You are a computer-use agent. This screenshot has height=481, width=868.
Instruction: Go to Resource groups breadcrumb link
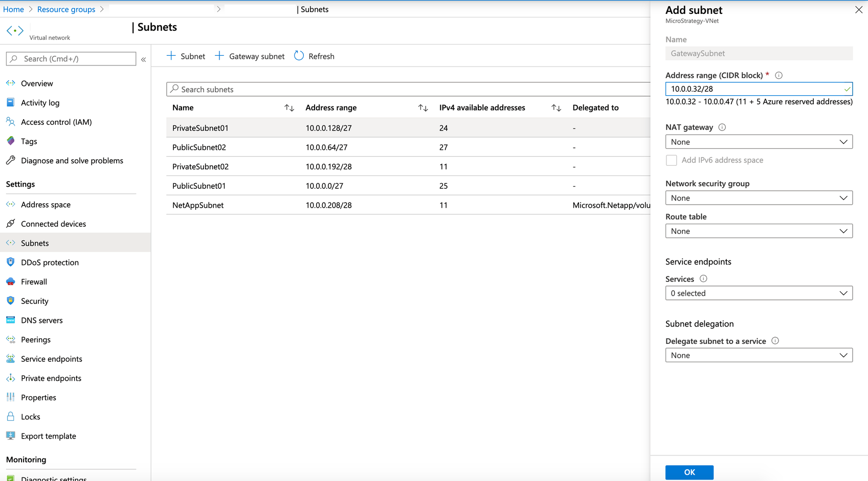point(66,9)
